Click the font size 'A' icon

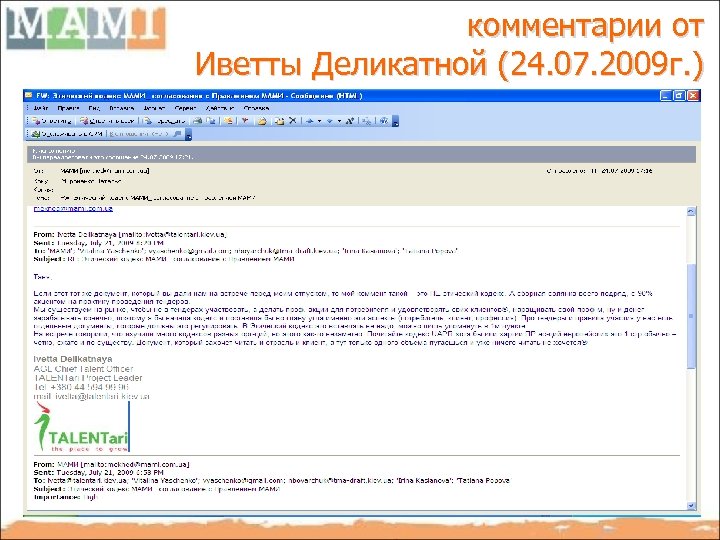(350, 121)
